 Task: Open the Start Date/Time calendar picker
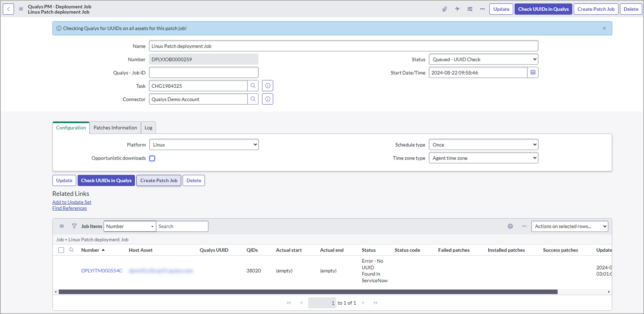pyautogui.click(x=533, y=72)
